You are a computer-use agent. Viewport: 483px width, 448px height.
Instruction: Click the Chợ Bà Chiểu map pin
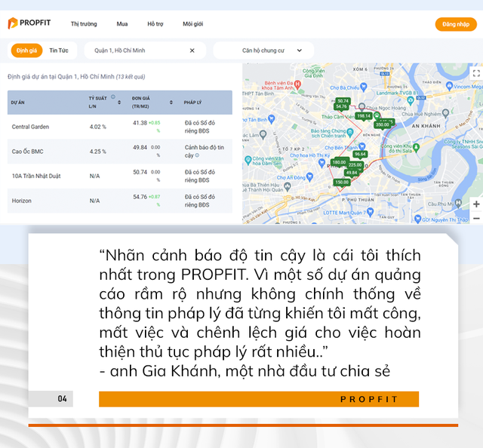click(x=364, y=87)
